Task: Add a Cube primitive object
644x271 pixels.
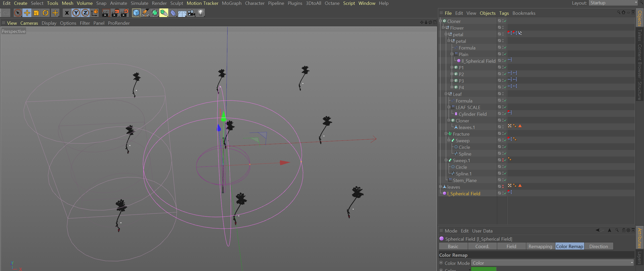Action: point(136,13)
